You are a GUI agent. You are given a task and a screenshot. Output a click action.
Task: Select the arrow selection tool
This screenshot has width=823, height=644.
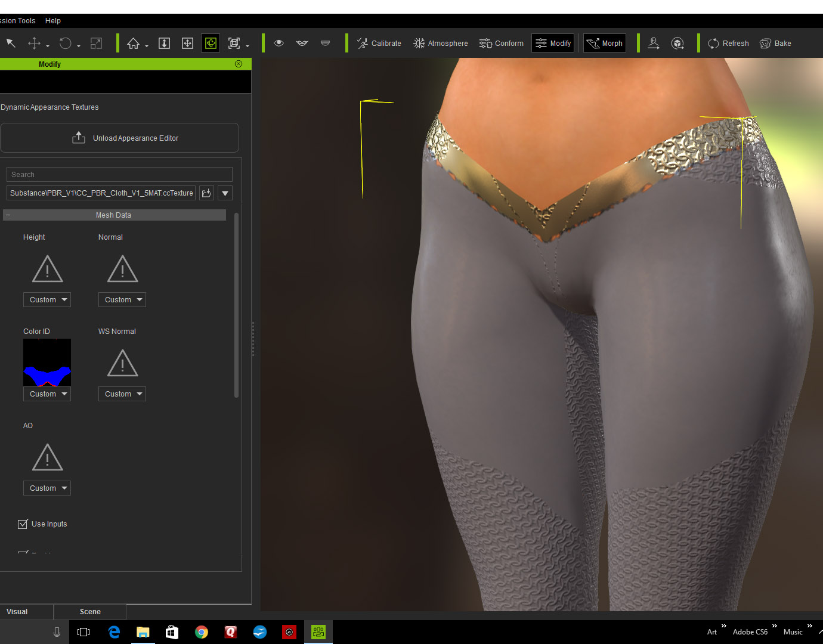click(11, 43)
